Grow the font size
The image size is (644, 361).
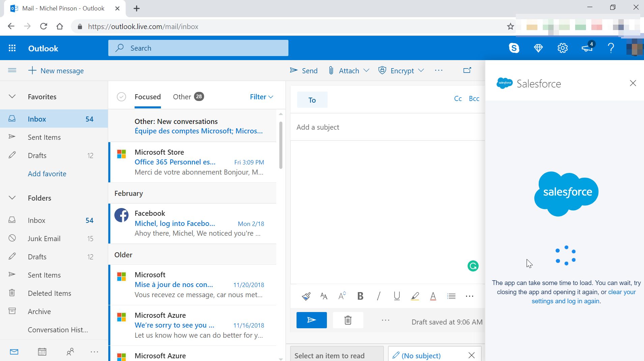(342, 296)
